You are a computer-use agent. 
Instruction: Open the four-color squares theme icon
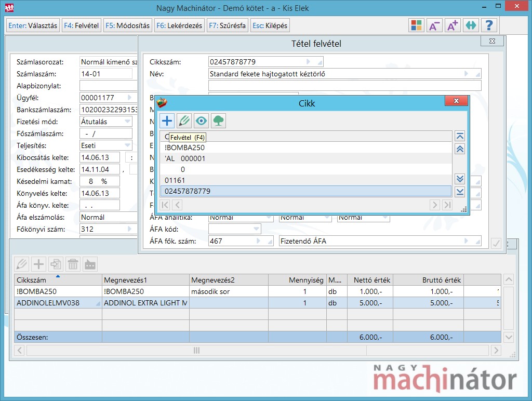[x=416, y=25]
